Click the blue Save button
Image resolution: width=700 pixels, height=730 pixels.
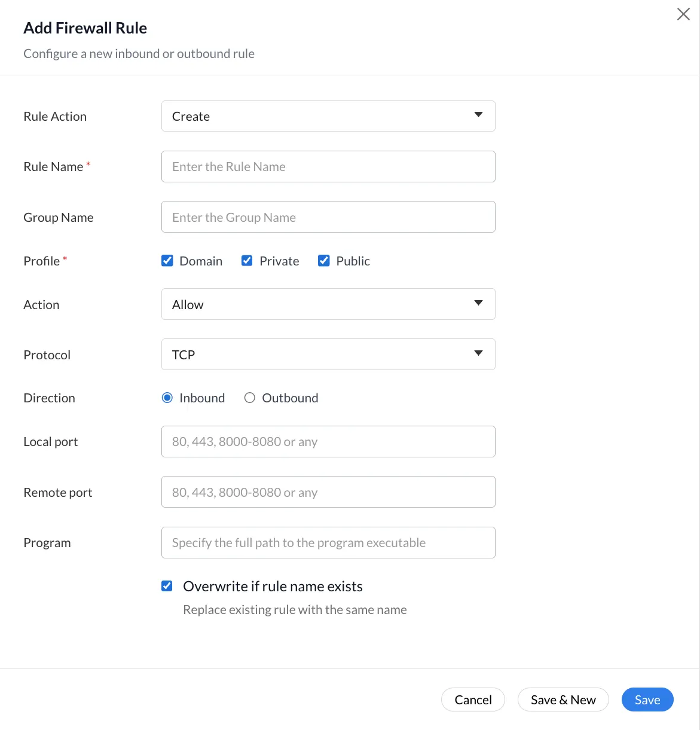tap(647, 700)
